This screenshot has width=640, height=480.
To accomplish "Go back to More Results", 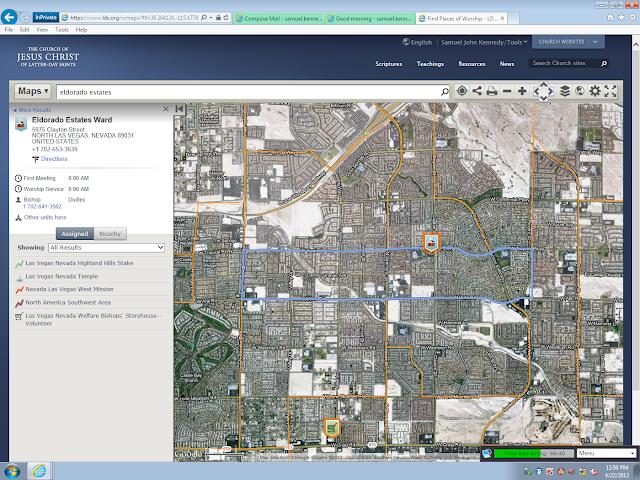I will 32,110.
